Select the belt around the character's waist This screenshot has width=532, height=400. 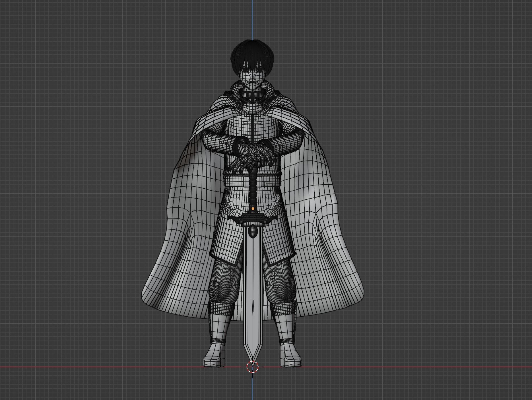(x=252, y=181)
